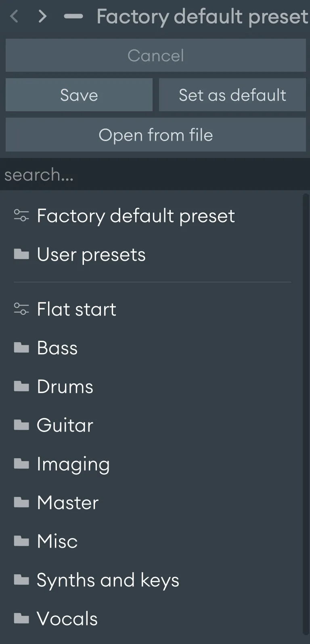Click the preset sliders icon beside Factory default preset
Viewport: 310px width, 644px height.
[x=22, y=216]
